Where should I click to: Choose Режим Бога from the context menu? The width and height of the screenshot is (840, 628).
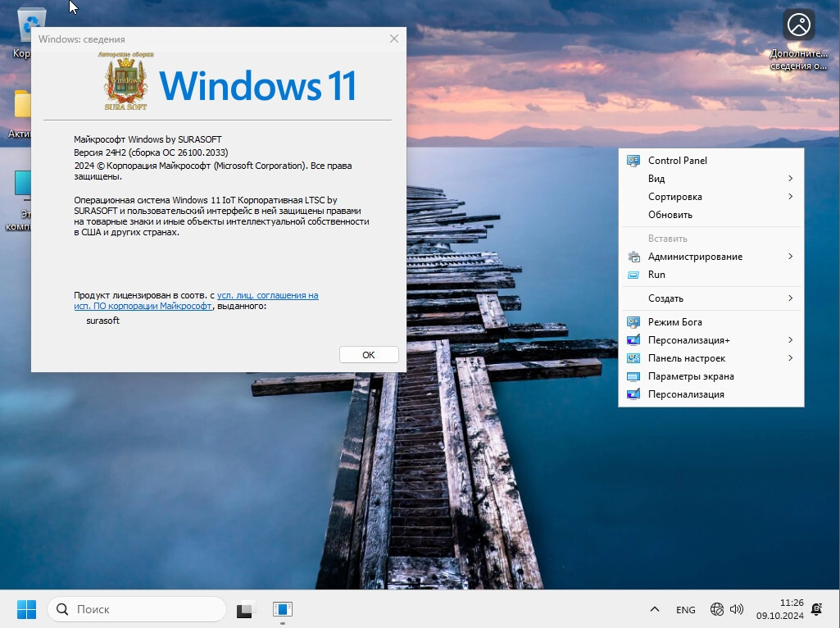pos(674,322)
